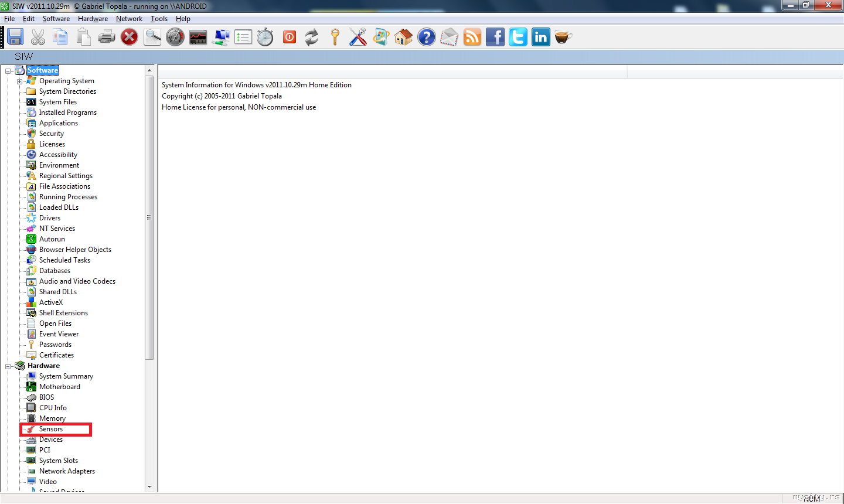This screenshot has height=504, width=844.
Task: Click the house home toolbar icon
Action: (x=403, y=37)
